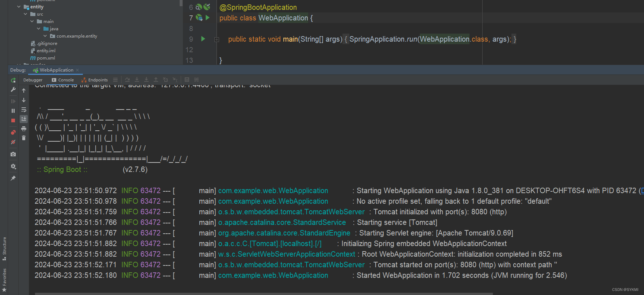
Task: Toggle soft-wrap in the console
Action: [24, 110]
